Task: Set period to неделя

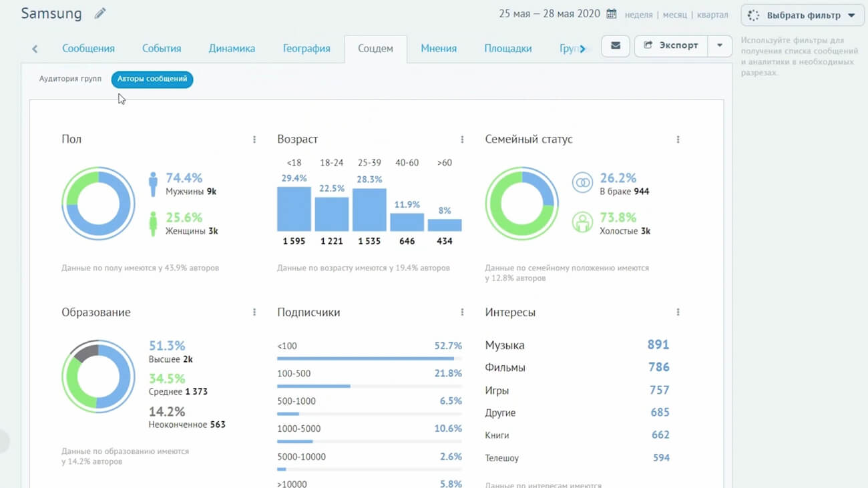Action: [x=639, y=15]
